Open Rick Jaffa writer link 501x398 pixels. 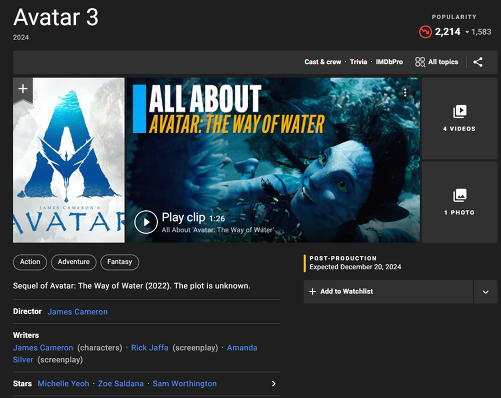point(150,348)
